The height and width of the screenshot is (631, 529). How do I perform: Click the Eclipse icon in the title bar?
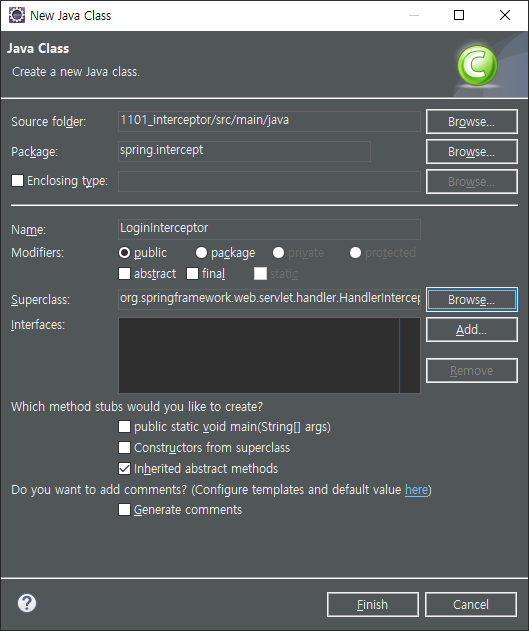point(16,15)
